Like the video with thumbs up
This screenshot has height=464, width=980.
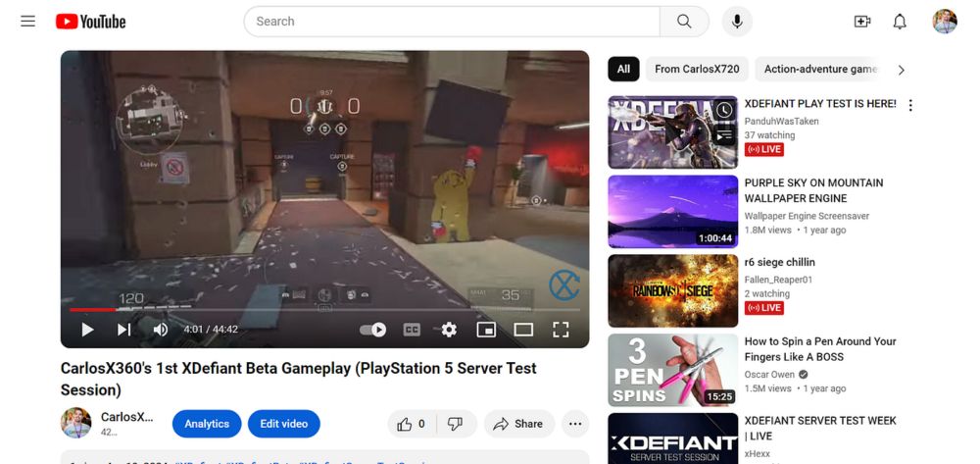pyautogui.click(x=412, y=424)
